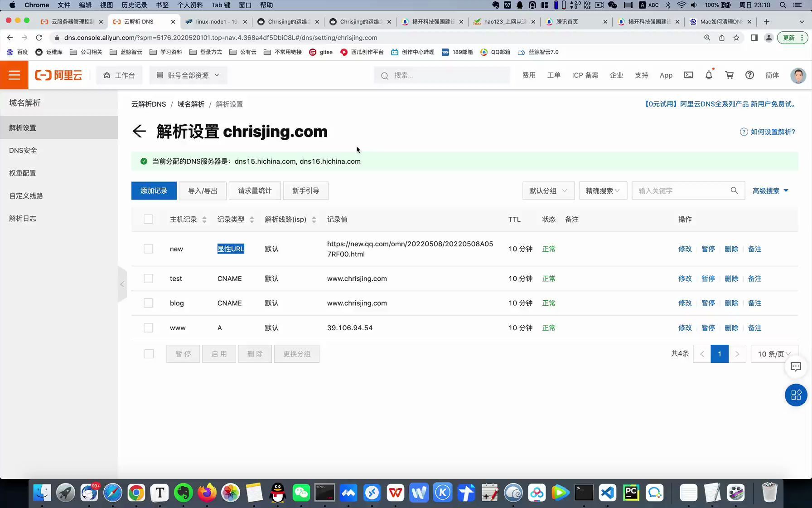Screen dimensions: 812x508
Task: Open the help question mark icon in top nav
Action: [x=749, y=75]
